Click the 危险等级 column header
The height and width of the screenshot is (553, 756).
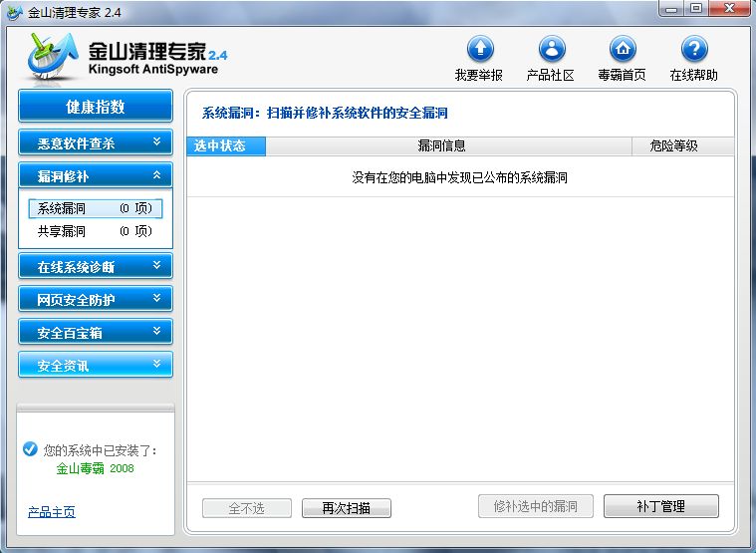click(x=682, y=146)
